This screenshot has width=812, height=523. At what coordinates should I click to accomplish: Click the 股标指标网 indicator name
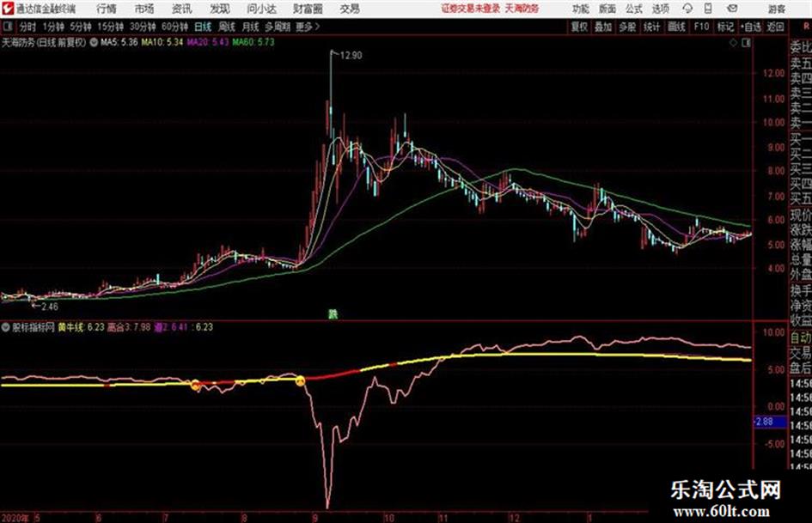tap(34, 327)
